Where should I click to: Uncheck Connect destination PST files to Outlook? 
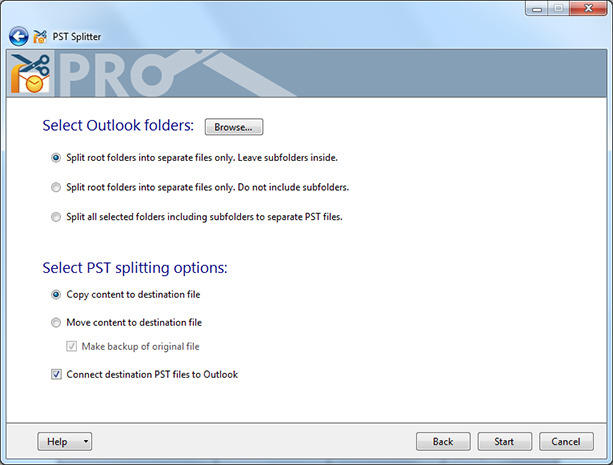pyautogui.click(x=56, y=374)
